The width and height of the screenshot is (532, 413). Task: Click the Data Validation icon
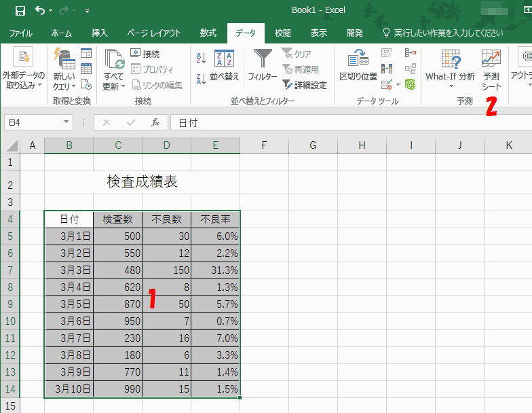click(387, 84)
